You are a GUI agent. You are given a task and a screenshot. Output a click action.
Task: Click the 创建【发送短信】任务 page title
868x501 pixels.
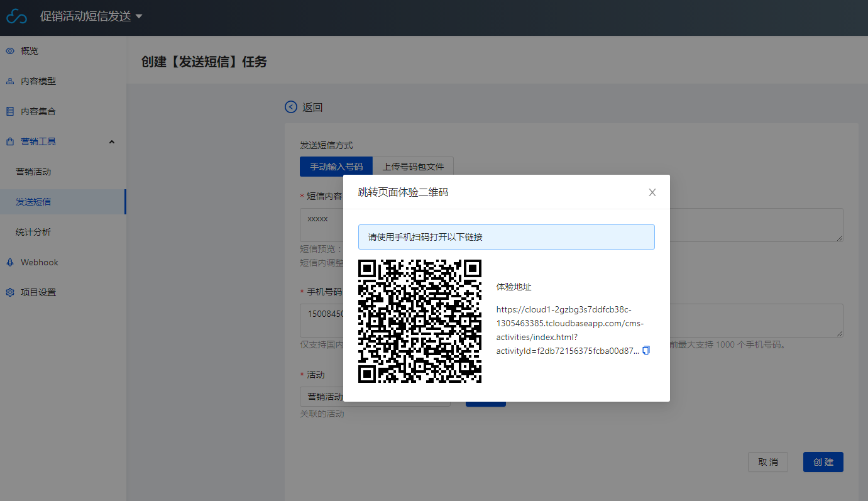(x=204, y=62)
